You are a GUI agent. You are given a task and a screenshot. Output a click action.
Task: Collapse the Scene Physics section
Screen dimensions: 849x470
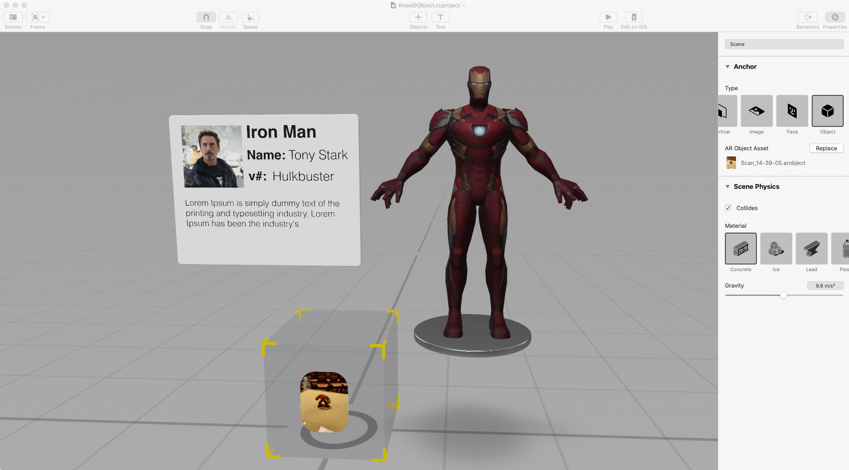(728, 187)
